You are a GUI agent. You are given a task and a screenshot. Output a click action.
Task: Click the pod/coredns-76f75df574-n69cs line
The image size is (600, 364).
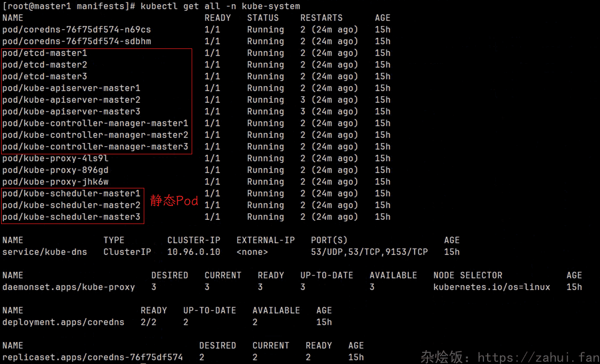[76, 30]
